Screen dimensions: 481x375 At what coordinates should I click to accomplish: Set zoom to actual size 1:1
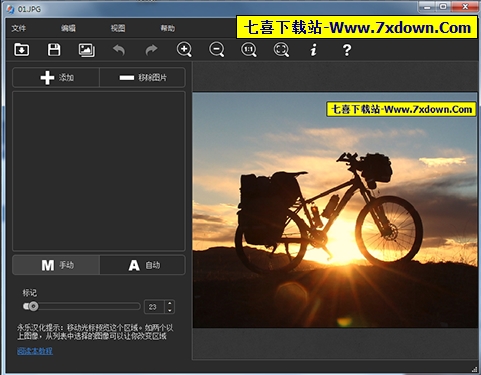(x=249, y=50)
